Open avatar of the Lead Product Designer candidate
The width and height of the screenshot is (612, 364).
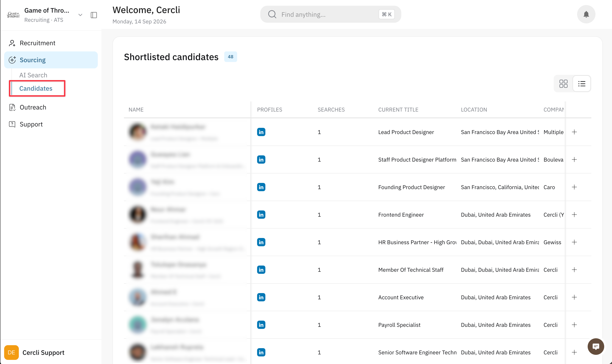[138, 132]
